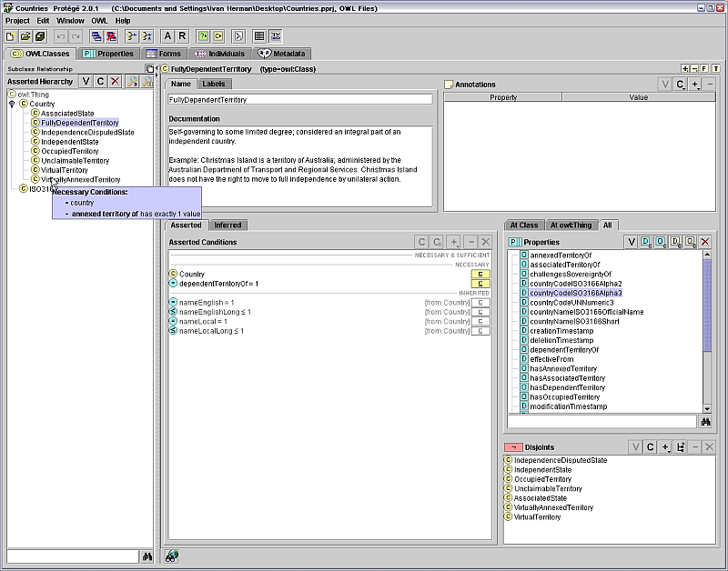Click the binoculars icon under the Properties list
The image size is (728, 571).
click(704, 422)
